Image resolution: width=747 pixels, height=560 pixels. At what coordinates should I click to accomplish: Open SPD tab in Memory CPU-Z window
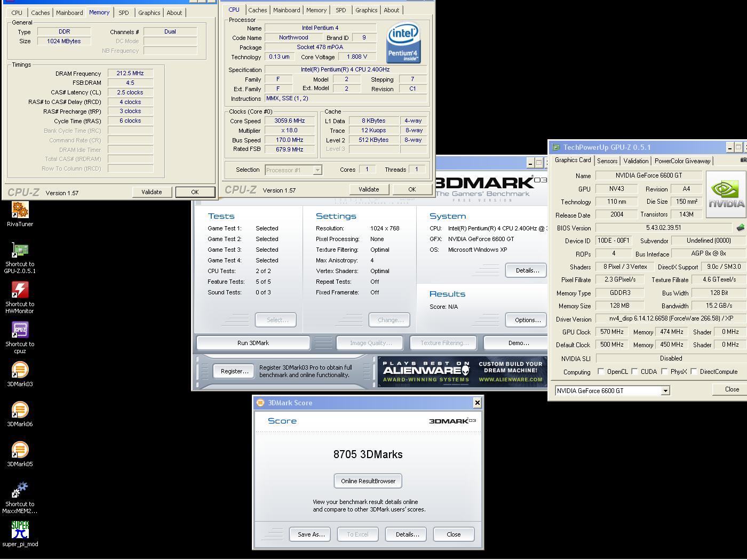(123, 13)
